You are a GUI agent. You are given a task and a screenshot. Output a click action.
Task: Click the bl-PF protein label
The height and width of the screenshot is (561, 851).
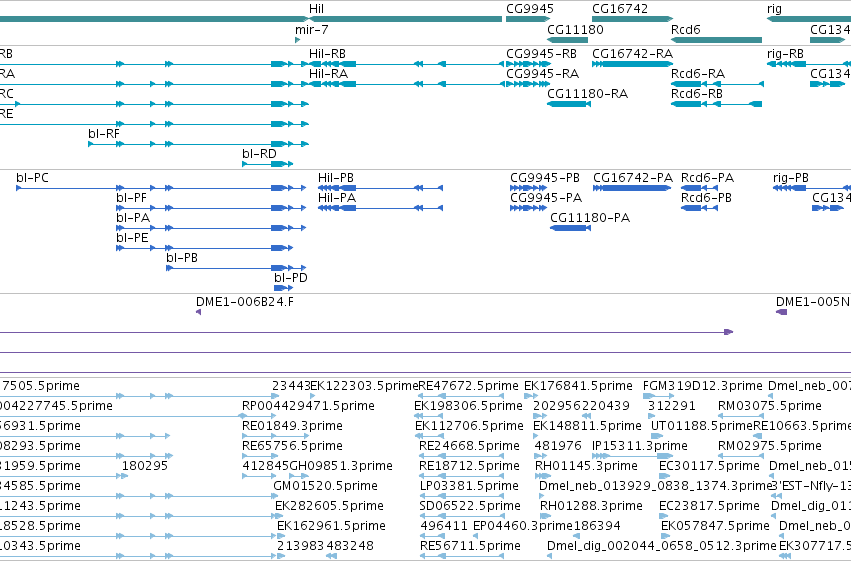pyautogui.click(x=131, y=198)
